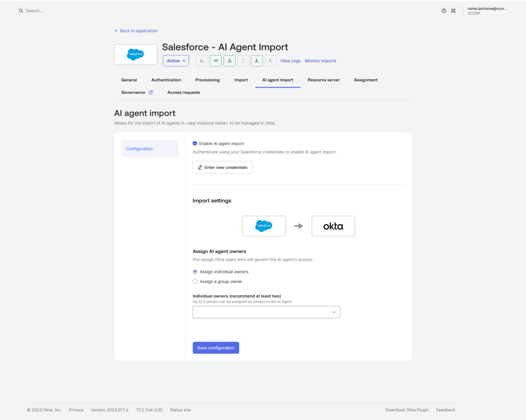This screenshot has height=420, width=526.
Task: Open the apps grid icon
Action: click(x=453, y=11)
